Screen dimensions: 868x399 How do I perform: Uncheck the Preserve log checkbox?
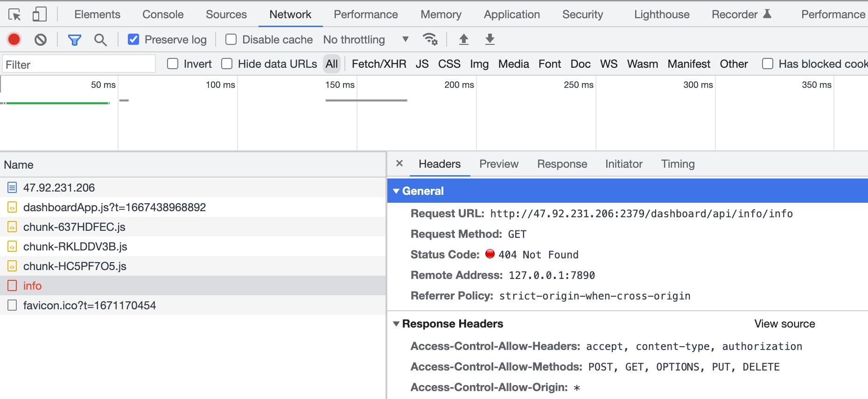click(x=133, y=40)
